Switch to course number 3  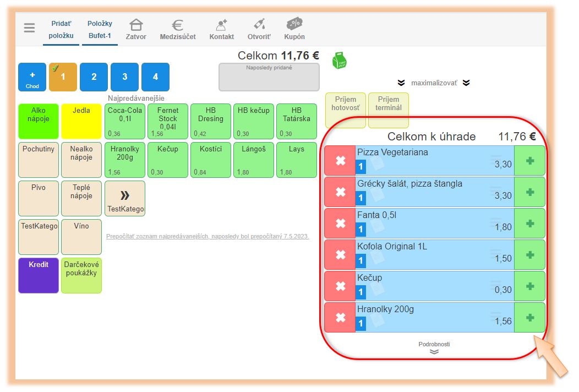coord(124,77)
